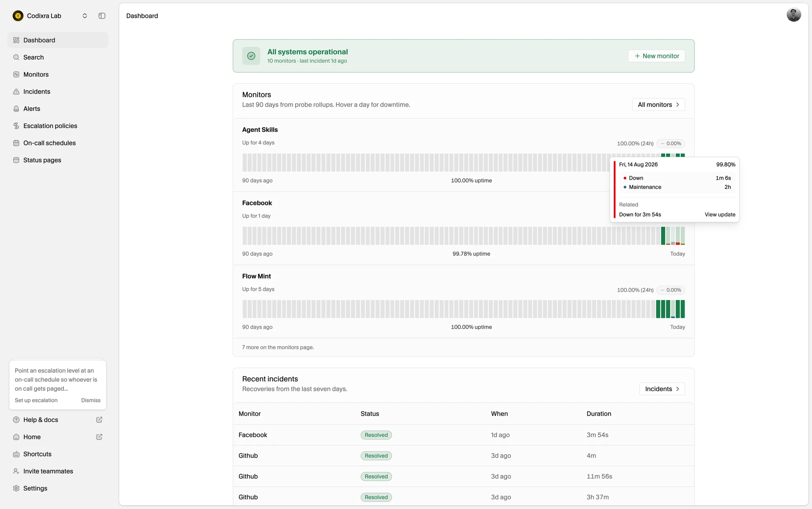Click 'Down for 3m 54s' in the tooltip
The height and width of the screenshot is (509, 812).
pos(640,214)
